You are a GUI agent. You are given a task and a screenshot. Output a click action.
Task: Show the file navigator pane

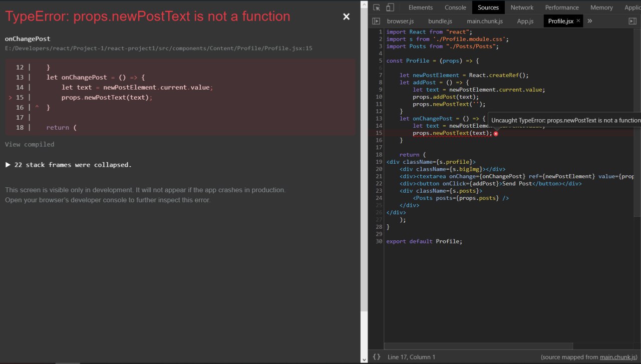(x=376, y=21)
